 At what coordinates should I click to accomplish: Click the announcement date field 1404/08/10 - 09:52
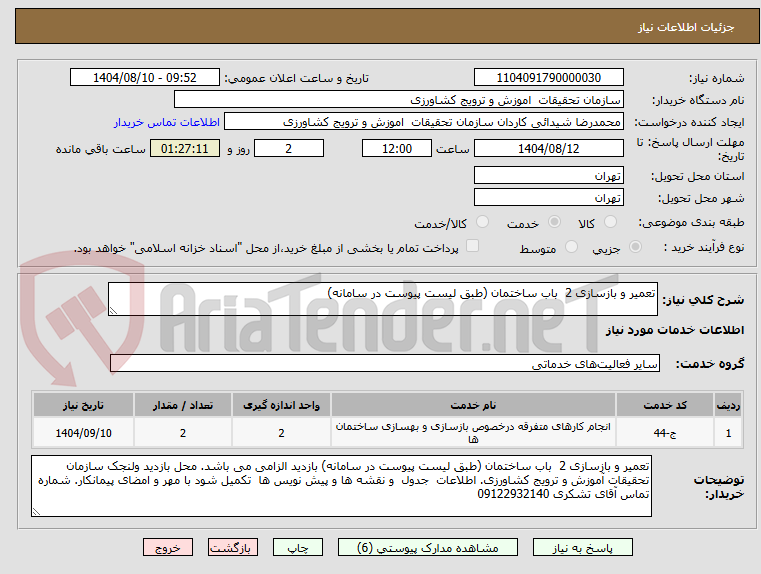[145, 78]
